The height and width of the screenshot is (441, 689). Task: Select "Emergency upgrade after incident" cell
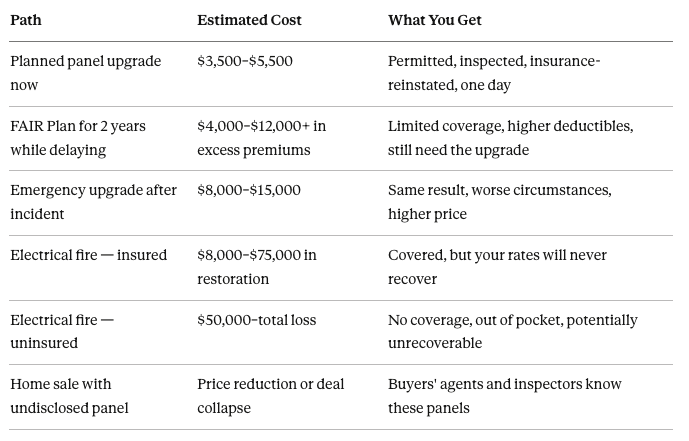[93, 202]
